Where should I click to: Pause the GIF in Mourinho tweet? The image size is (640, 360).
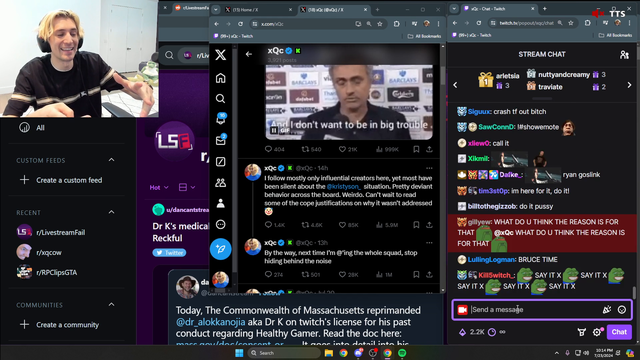point(274,130)
